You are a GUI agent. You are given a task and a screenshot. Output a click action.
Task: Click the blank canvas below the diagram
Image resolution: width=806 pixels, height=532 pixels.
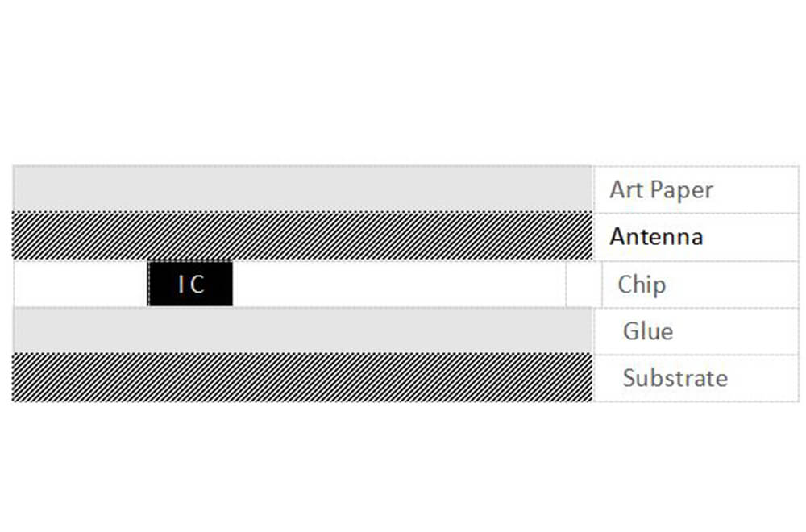click(x=403, y=468)
